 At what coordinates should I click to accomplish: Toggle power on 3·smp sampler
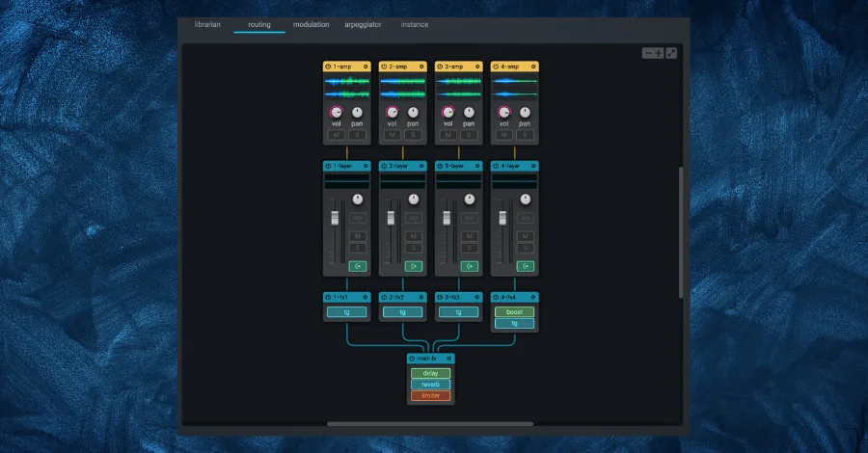440,67
